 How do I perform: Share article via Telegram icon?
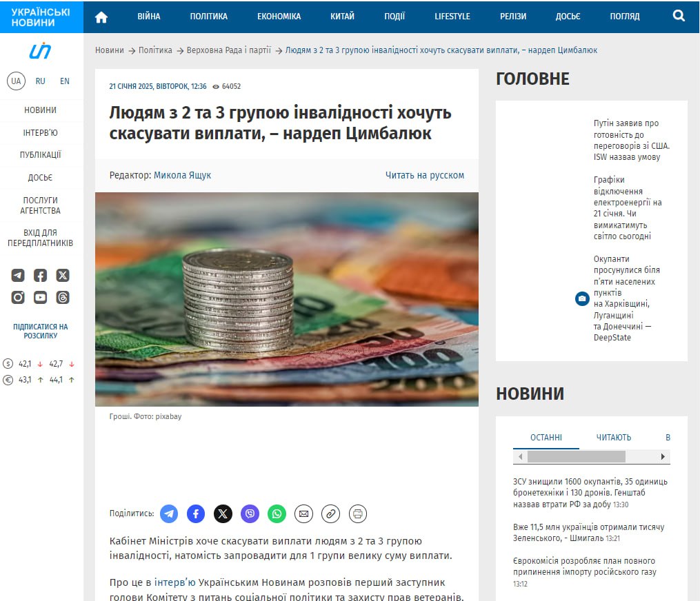click(169, 514)
